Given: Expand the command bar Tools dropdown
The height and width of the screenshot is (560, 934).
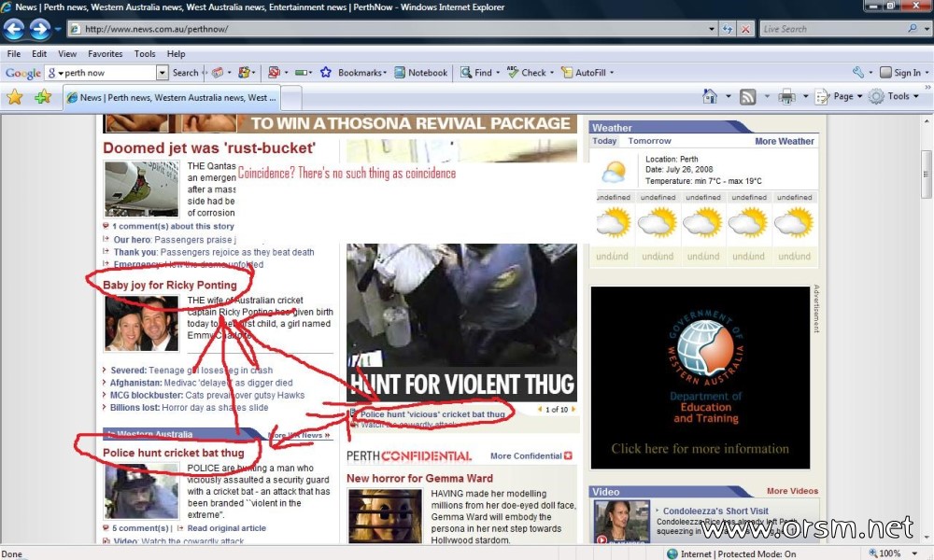Looking at the screenshot, I should click(916, 96).
